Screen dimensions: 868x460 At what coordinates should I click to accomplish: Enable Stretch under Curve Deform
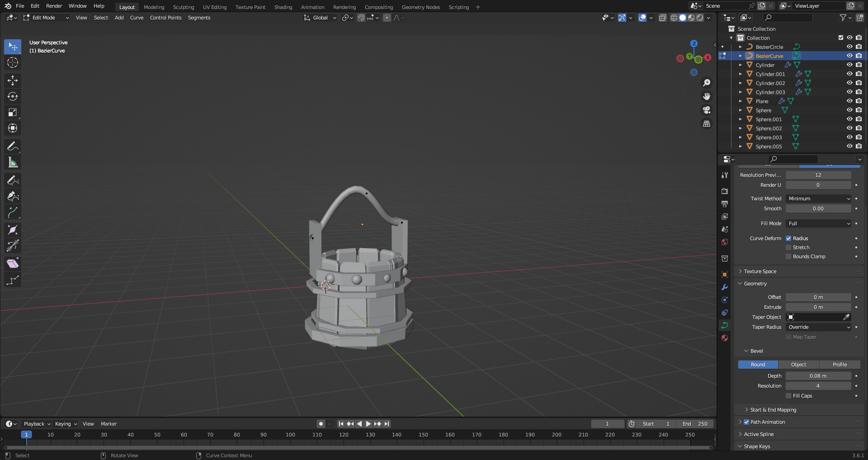click(x=788, y=247)
